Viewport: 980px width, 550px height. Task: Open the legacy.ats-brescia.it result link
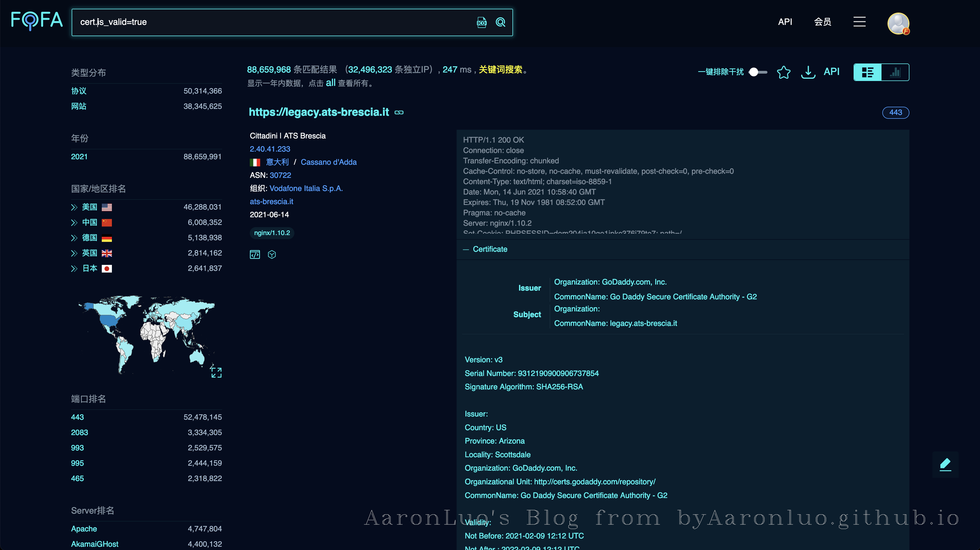tap(319, 112)
